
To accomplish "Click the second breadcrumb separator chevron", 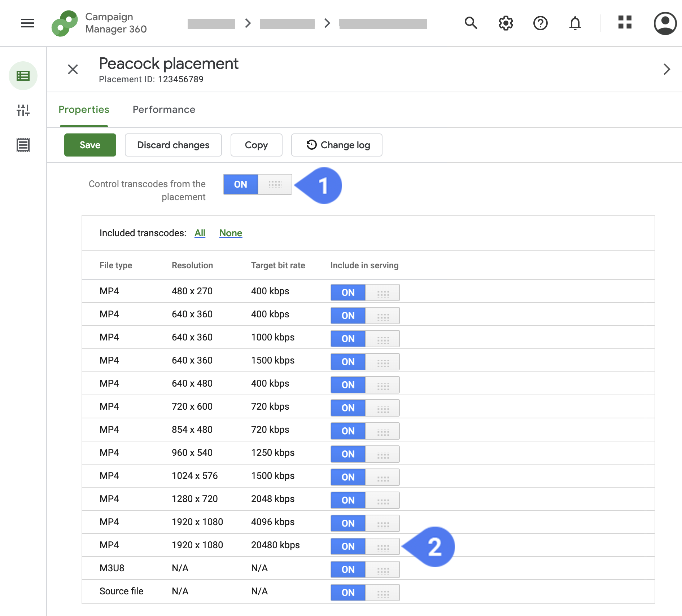I will click(327, 23).
